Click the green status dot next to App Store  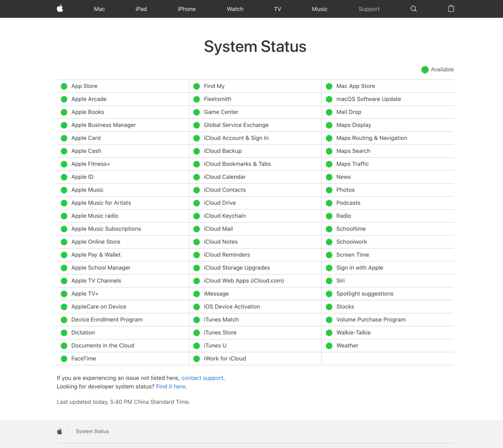(64, 86)
